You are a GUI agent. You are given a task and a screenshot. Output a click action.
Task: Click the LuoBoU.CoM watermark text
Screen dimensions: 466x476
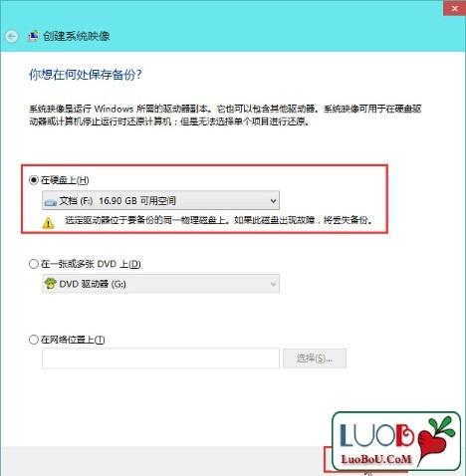click(376, 459)
